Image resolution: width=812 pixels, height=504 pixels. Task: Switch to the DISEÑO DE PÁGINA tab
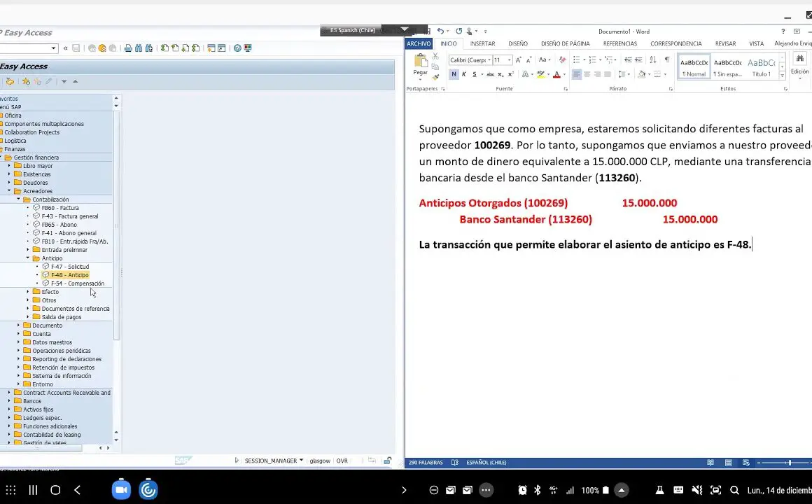coord(566,44)
